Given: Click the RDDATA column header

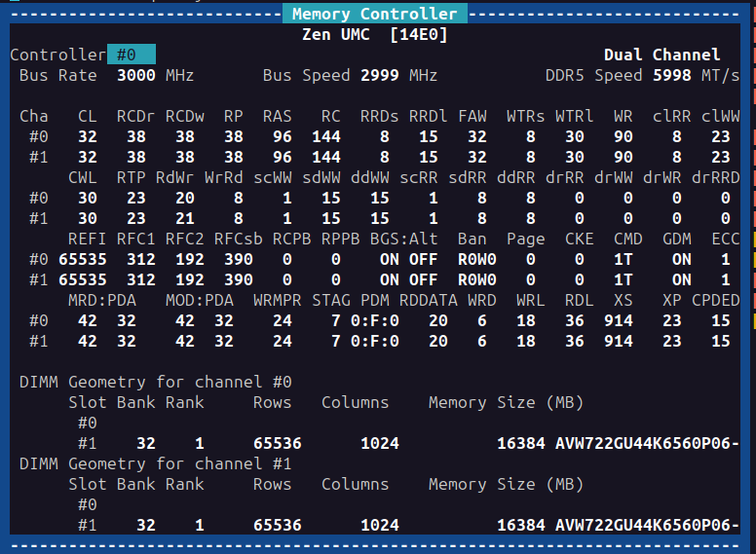Looking at the screenshot, I should (428, 301).
